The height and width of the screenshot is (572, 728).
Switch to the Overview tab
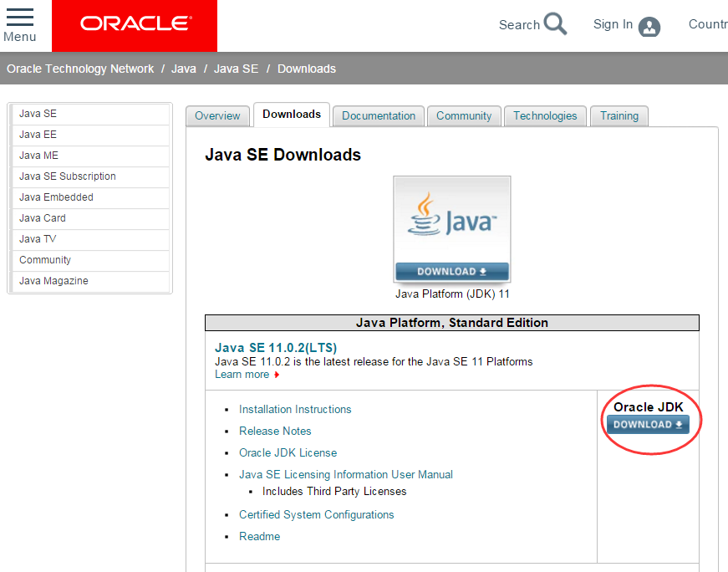(217, 115)
